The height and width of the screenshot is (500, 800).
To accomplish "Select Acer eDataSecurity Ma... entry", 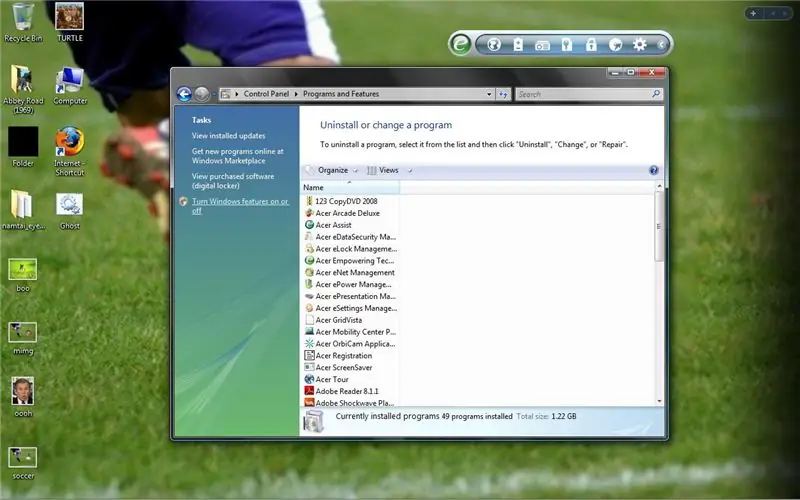I will coord(350,237).
